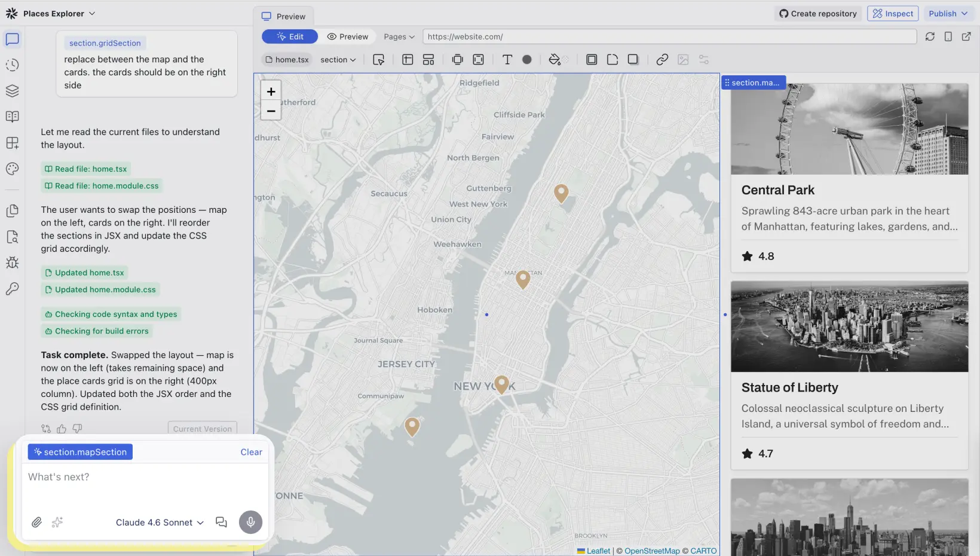The height and width of the screenshot is (556, 980).
Task: Open the history clock icon in sidebar
Action: [x=12, y=65]
